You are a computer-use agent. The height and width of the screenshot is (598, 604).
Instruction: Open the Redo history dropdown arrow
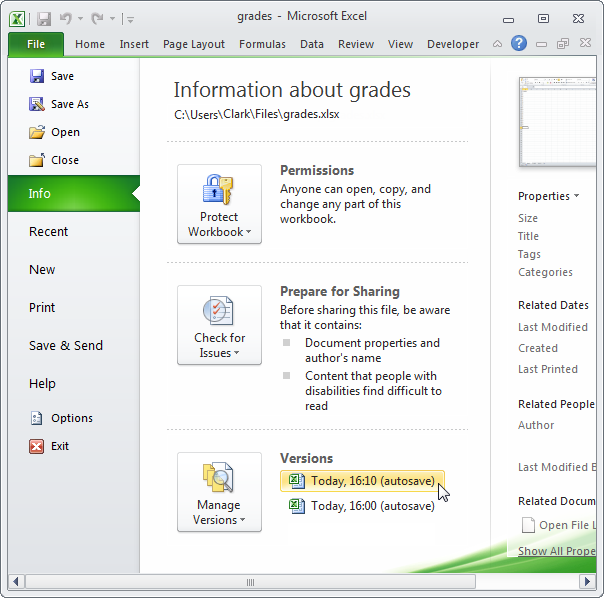(x=112, y=18)
